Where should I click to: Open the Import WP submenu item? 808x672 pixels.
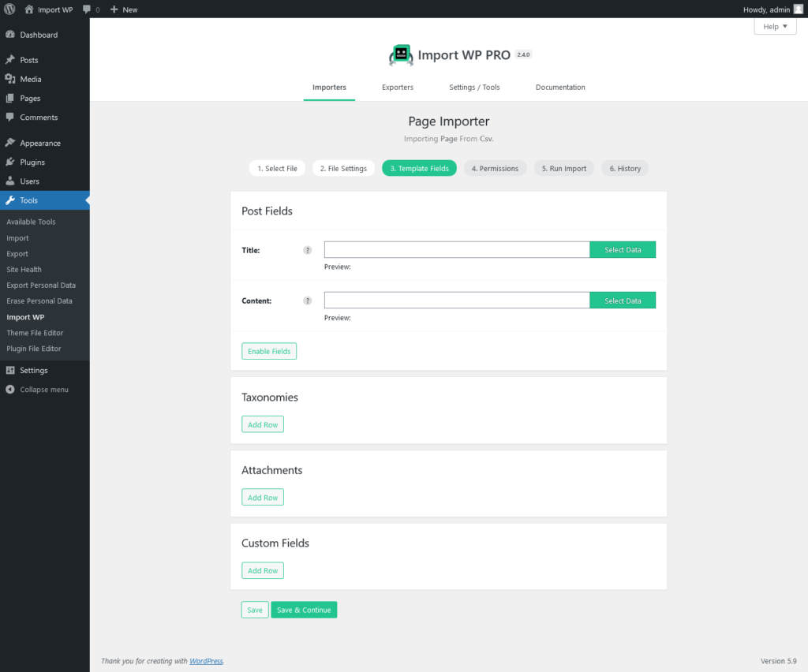pyautogui.click(x=26, y=317)
